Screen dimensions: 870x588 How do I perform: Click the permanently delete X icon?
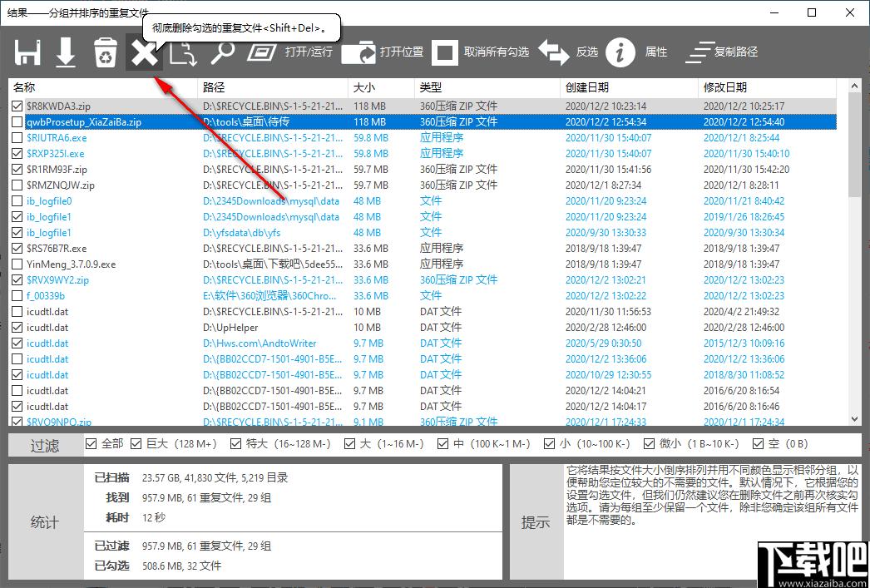[x=144, y=52]
